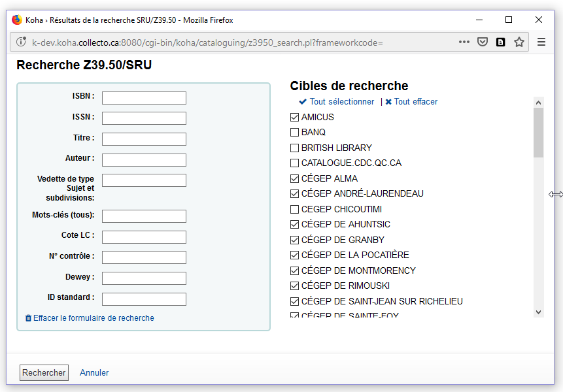Screen dimensions: 563x392
Task: Click Effacer le formulaire de recherche
Action: (x=94, y=318)
